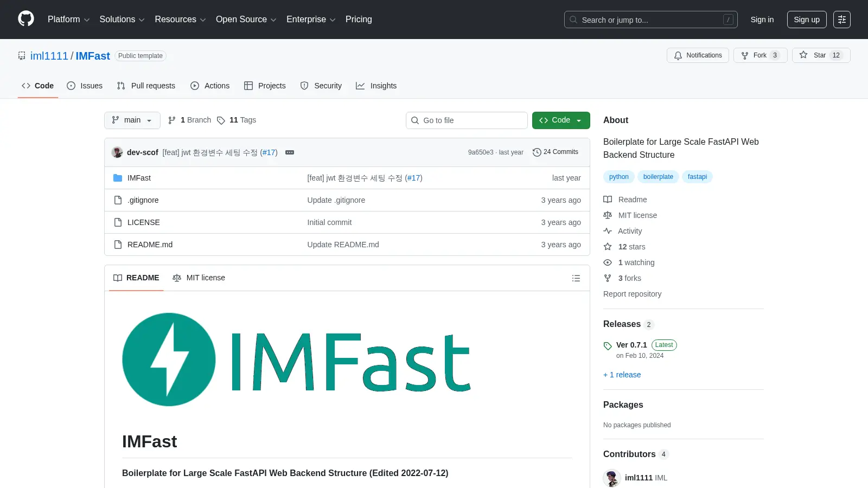Expand the Resources menu
This screenshot has width=868, height=488.
(180, 20)
